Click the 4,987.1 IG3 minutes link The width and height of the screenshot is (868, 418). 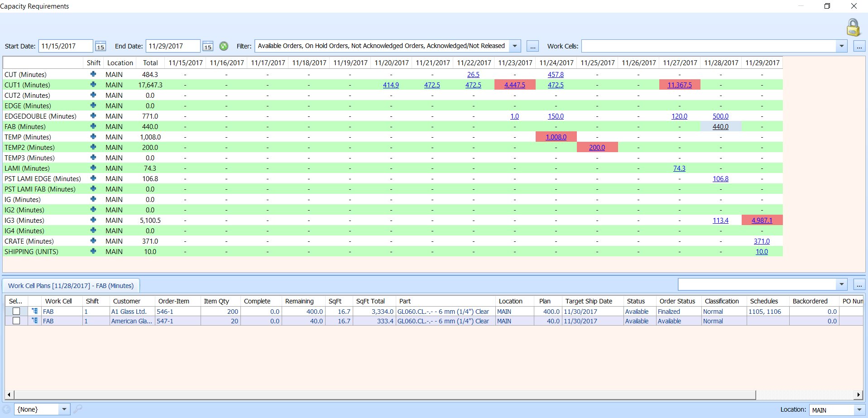(762, 221)
